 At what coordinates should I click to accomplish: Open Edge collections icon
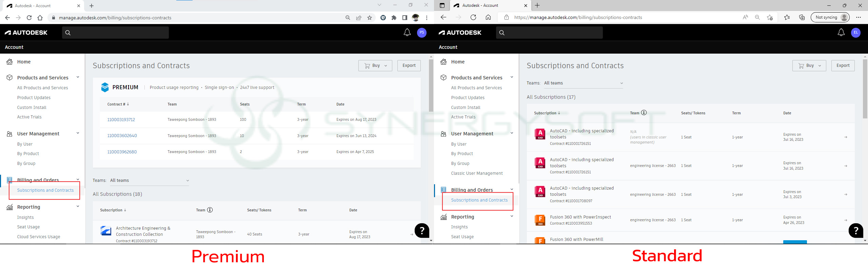click(x=802, y=17)
